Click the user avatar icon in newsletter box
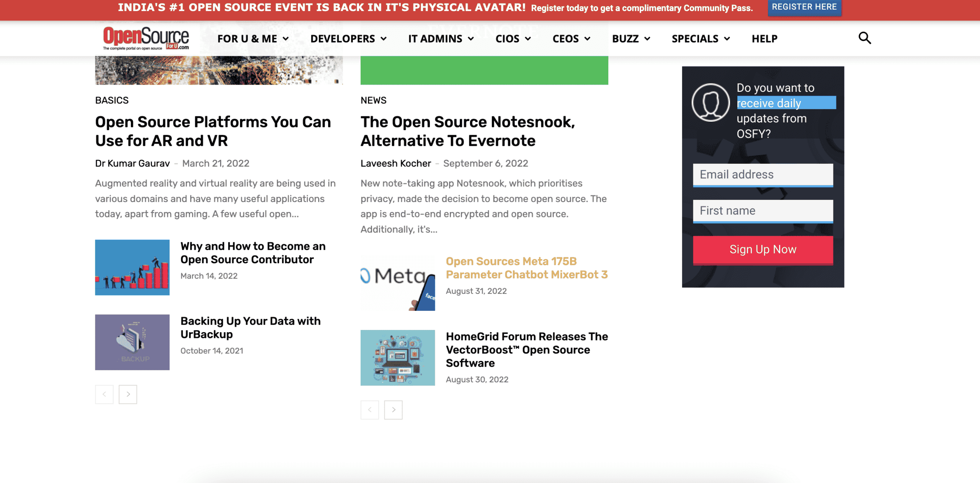Viewport: 980px width, 483px height. click(710, 103)
